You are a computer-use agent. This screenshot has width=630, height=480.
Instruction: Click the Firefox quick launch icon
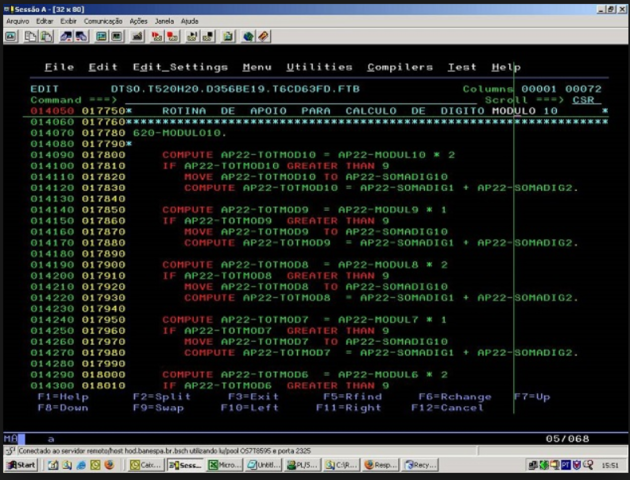(x=109, y=465)
